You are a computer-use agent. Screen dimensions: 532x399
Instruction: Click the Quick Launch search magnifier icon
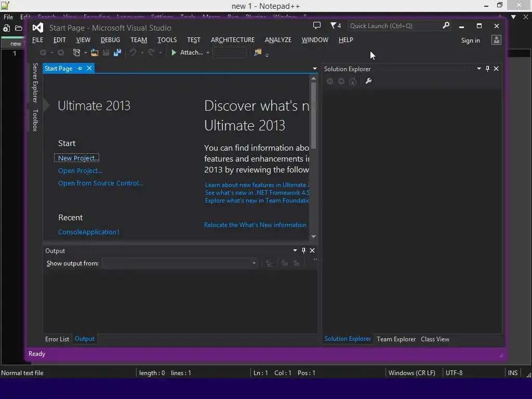click(x=446, y=25)
